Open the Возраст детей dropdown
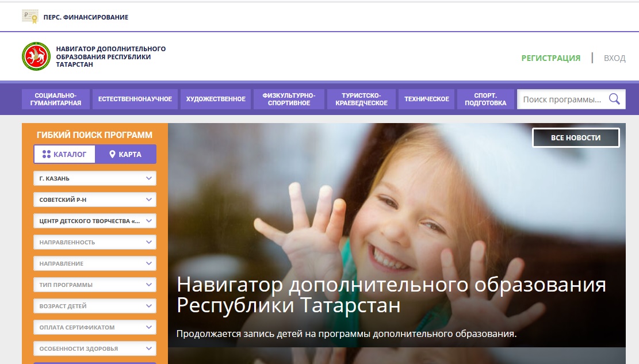Screen dimensions: 639x364 point(95,306)
